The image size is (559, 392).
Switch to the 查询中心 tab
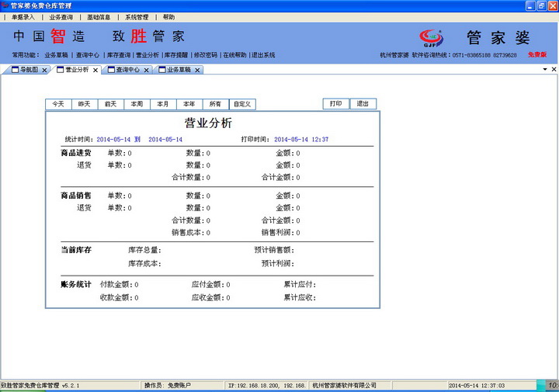point(127,70)
